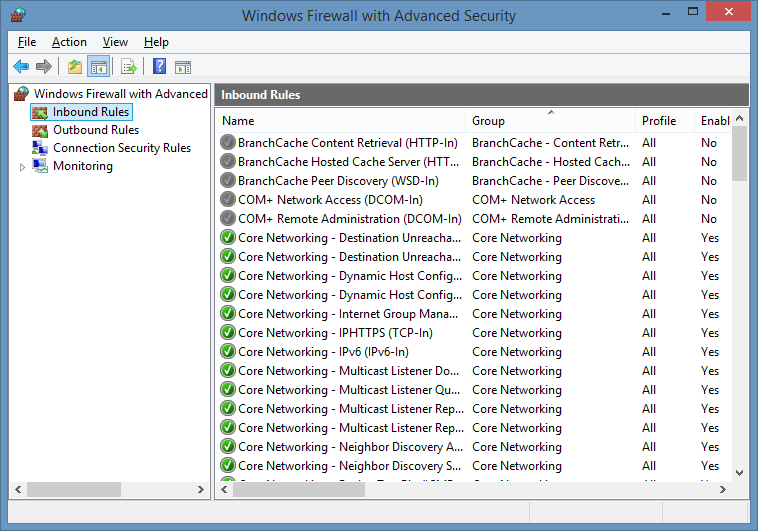Image resolution: width=758 pixels, height=531 pixels.
Task: Click the rules list scroll left arrow
Action: pyautogui.click(x=224, y=489)
